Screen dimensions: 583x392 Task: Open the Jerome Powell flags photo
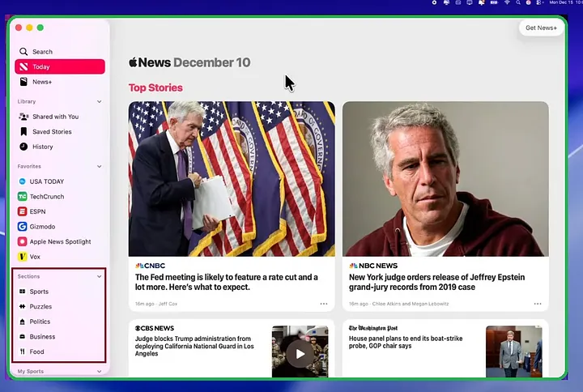tap(232, 179)
